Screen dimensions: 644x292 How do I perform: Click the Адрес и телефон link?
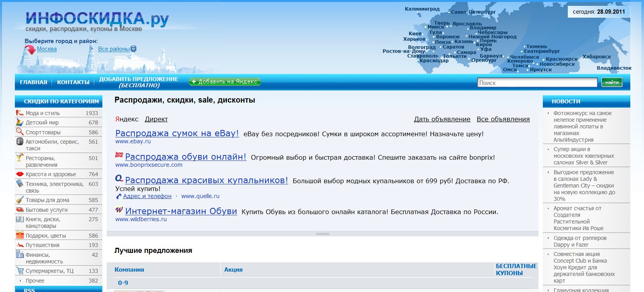(147, 196)
